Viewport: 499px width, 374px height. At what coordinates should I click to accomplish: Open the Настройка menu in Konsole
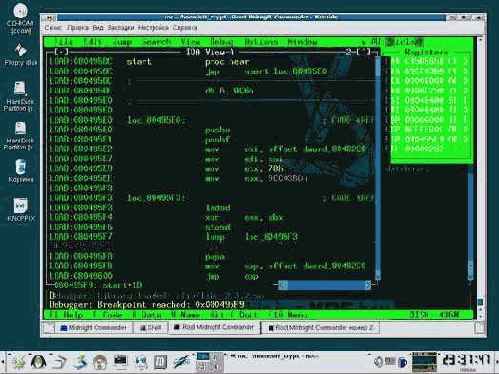pos(153,28)
